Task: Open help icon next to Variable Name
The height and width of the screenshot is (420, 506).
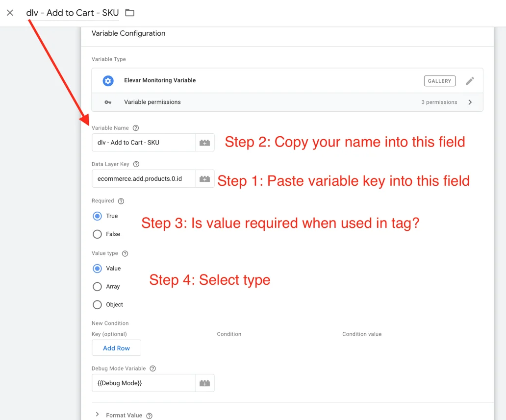Action: (x=136, y=128)
